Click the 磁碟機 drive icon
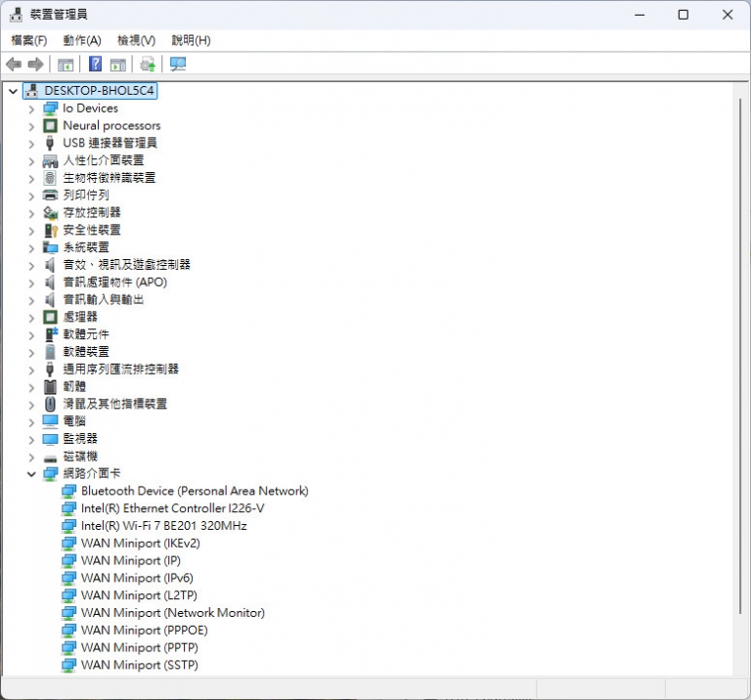 (x=50, y=458)
